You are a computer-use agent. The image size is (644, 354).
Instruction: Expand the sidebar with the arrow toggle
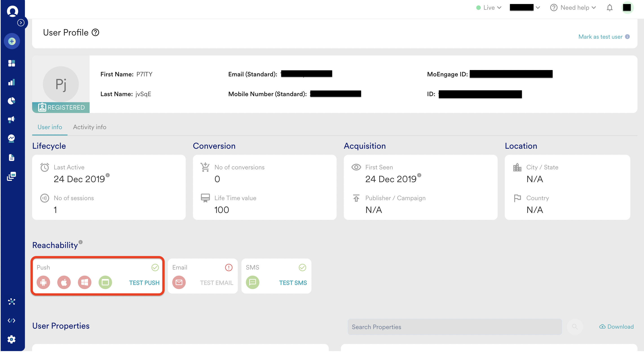point(21,23)
